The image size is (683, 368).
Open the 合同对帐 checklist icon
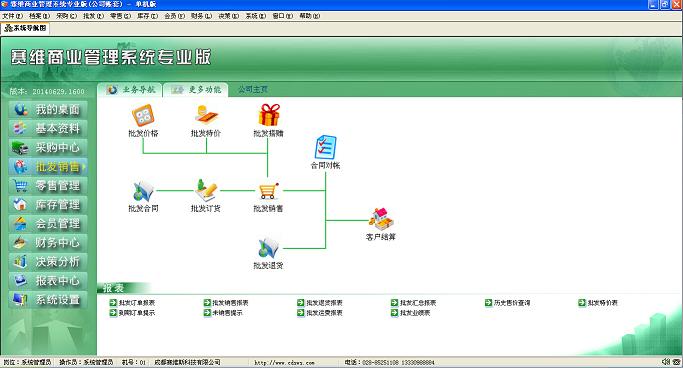325,147
